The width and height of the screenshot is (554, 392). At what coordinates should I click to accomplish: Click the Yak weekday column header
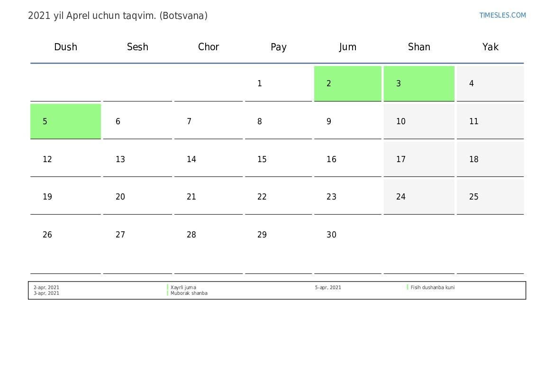pos(490,47)
